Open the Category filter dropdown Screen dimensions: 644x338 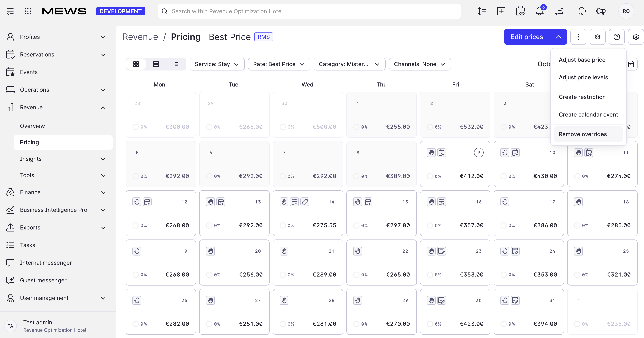point(350,64)
